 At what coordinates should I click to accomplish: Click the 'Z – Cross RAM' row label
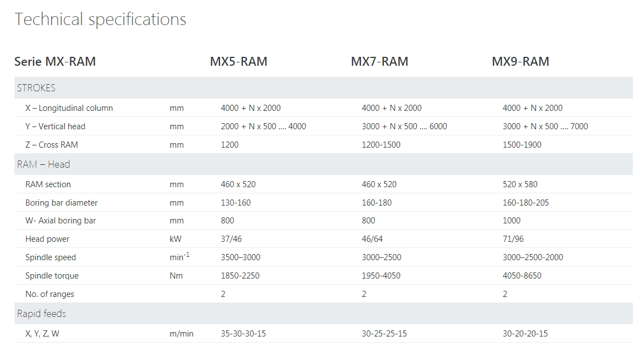point(52,145)
